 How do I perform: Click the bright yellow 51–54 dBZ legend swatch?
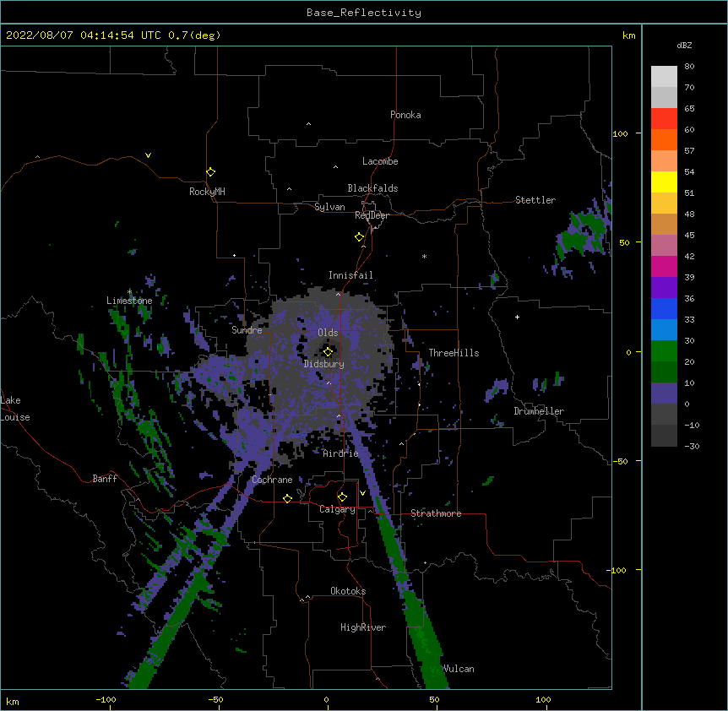tap(664, 182)
